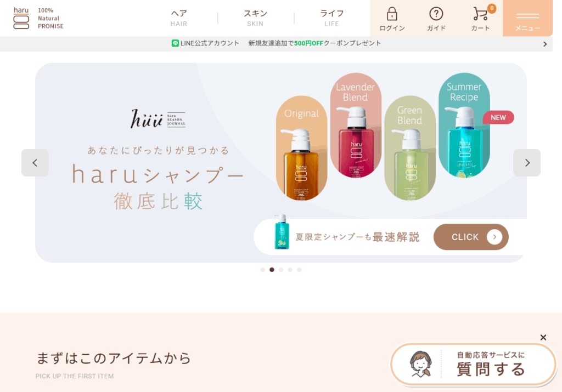The height and width of the screenshot is (392, 562).
Task: Open the 質問する auto-answer chat button
Action: [x=473, y=365]
